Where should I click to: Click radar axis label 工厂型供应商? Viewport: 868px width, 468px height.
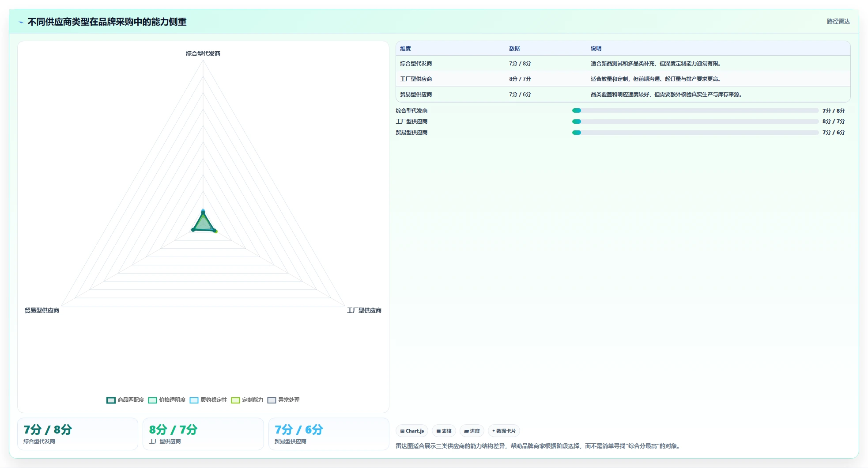pos(364,311)
